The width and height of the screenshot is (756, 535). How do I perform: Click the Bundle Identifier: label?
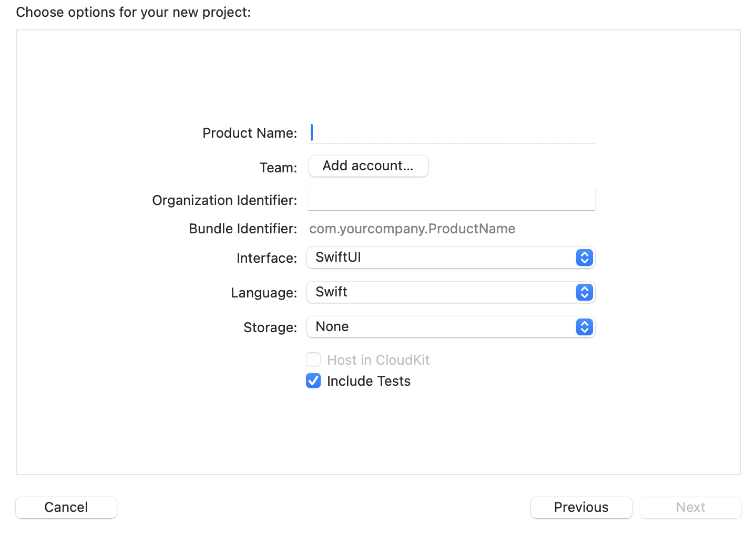(243, 229)
